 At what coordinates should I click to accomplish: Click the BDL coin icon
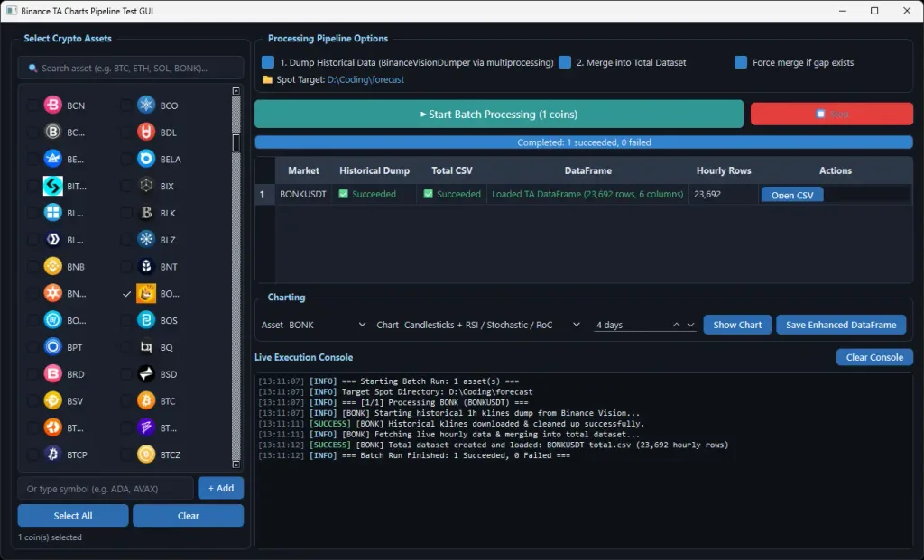(x=146, y=132)
